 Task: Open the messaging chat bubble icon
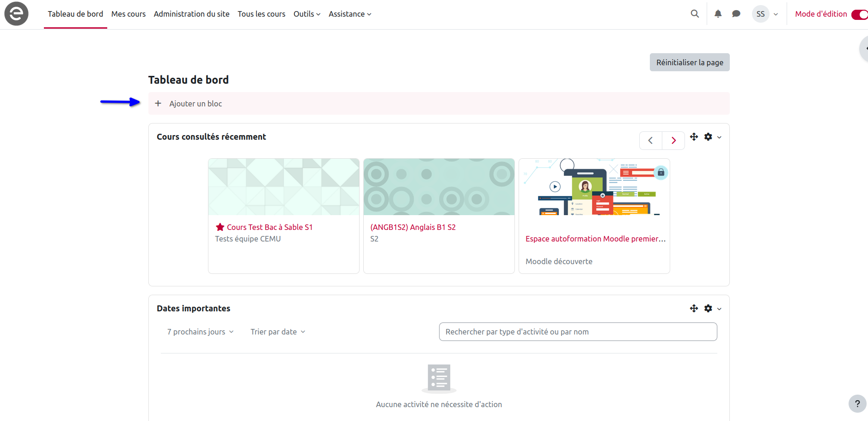(736, 14)
